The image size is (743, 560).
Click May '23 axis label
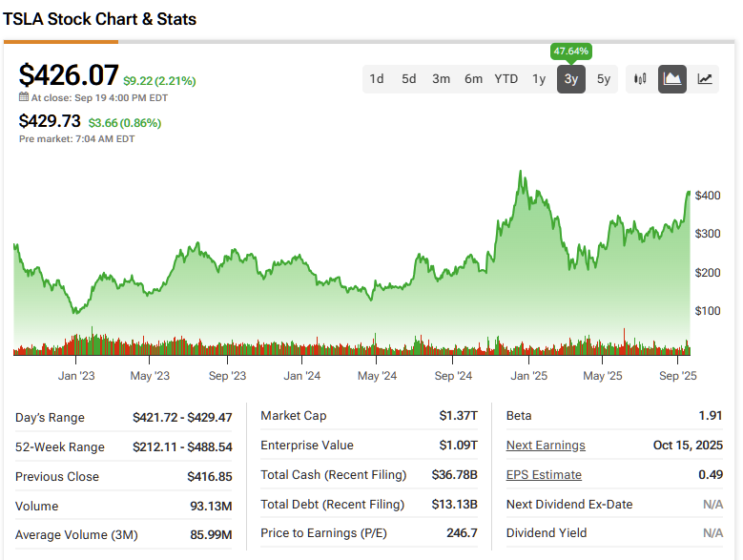click(150, 376)
